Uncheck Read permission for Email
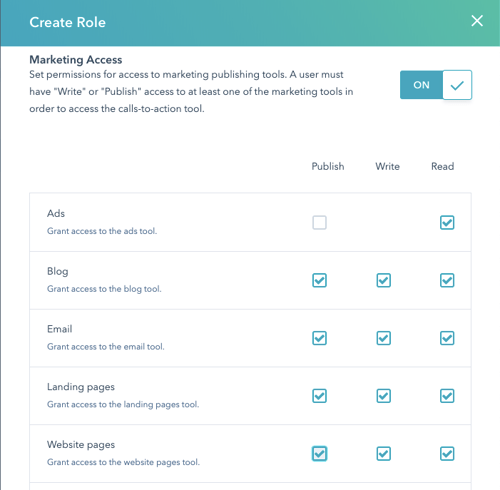The image size is (500, 490). (x=447, y=338)
